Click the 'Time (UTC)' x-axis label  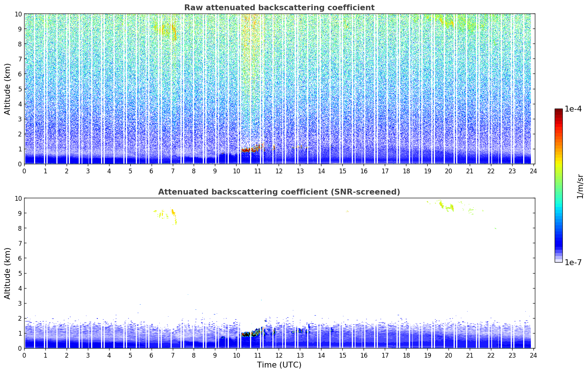click(x=279, y=365)
